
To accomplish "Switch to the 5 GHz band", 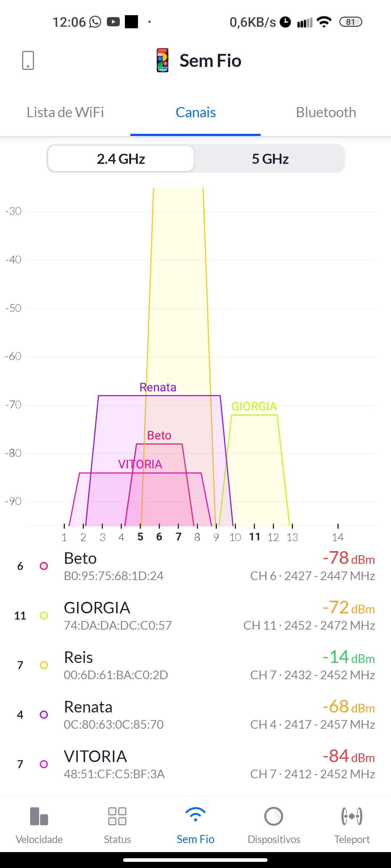I will point(270,159).
